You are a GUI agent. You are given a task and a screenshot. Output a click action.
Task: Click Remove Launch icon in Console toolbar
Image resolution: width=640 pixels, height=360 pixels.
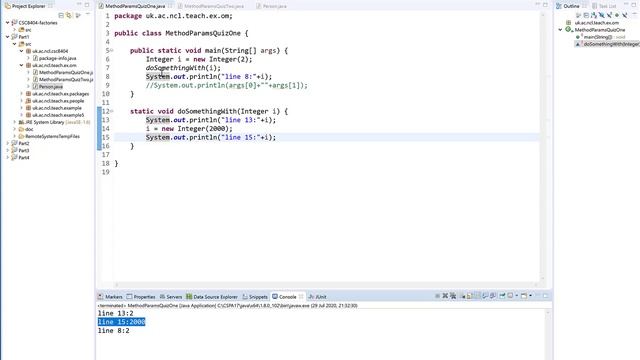[x=445, y=296]
